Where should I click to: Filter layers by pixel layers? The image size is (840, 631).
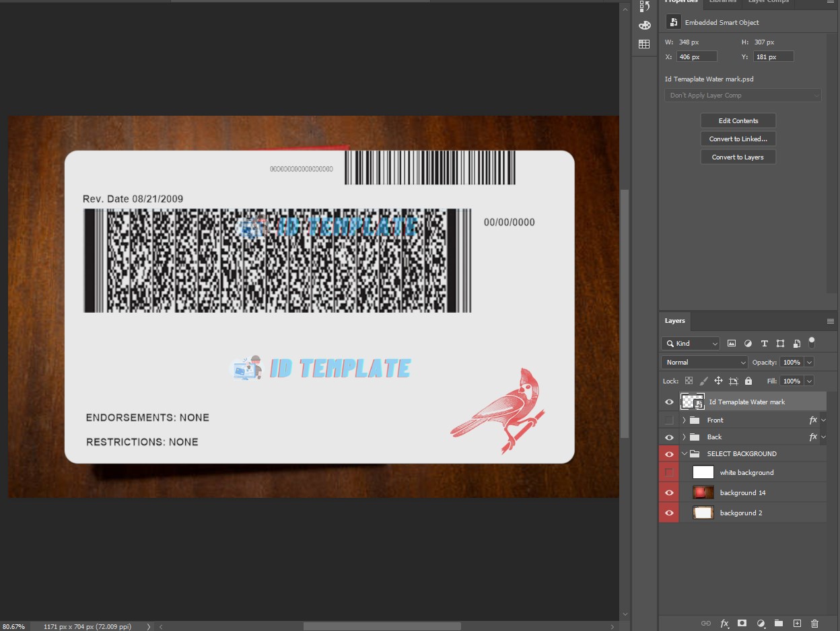click(x=732, y=343)
